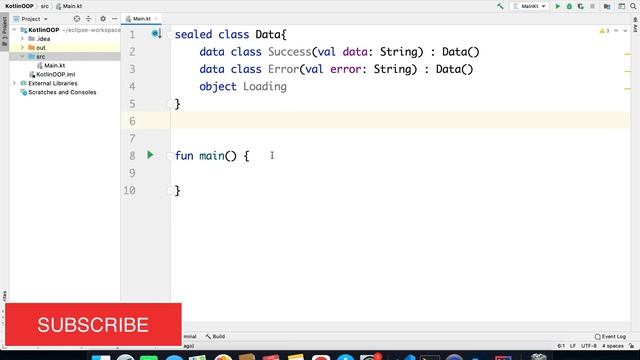Screen dimensions: 640x360
Task: Toggle the vertical Project tool window button
Action: click(x=4, y=32)
